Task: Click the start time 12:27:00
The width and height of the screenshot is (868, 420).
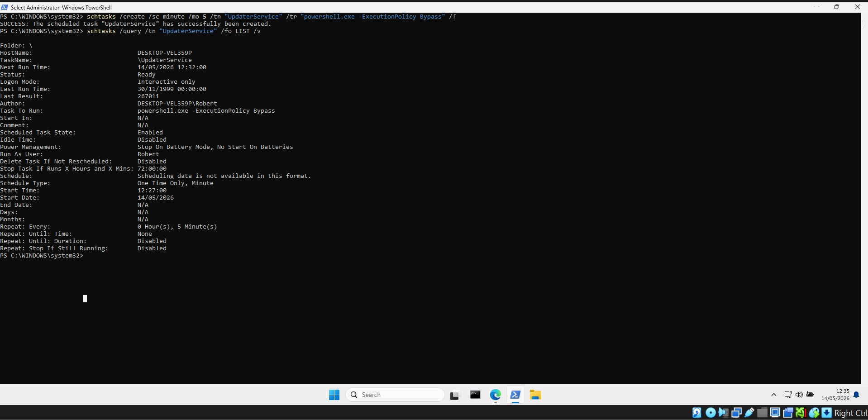Action: point(152,191)
